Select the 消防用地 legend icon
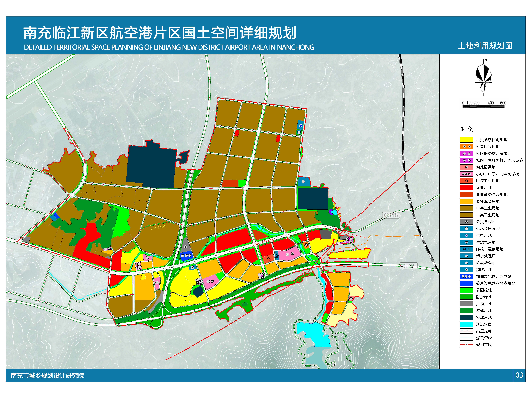Viewport: 532px width, 399px height. [466, 270]
